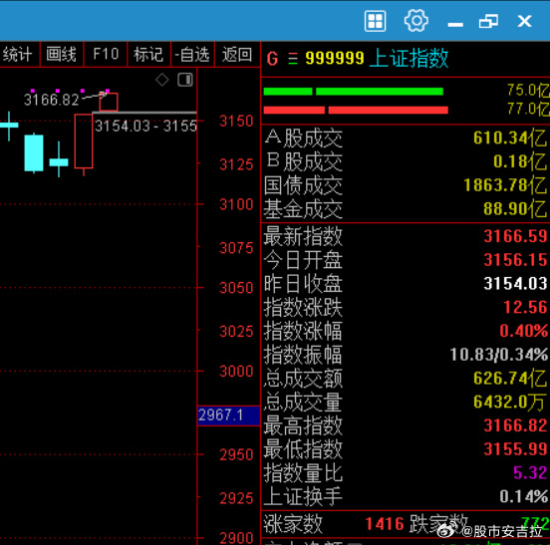Open the settings gear icon
The height and width of the screenshot is (545, 550).
[x=416, y=21]
